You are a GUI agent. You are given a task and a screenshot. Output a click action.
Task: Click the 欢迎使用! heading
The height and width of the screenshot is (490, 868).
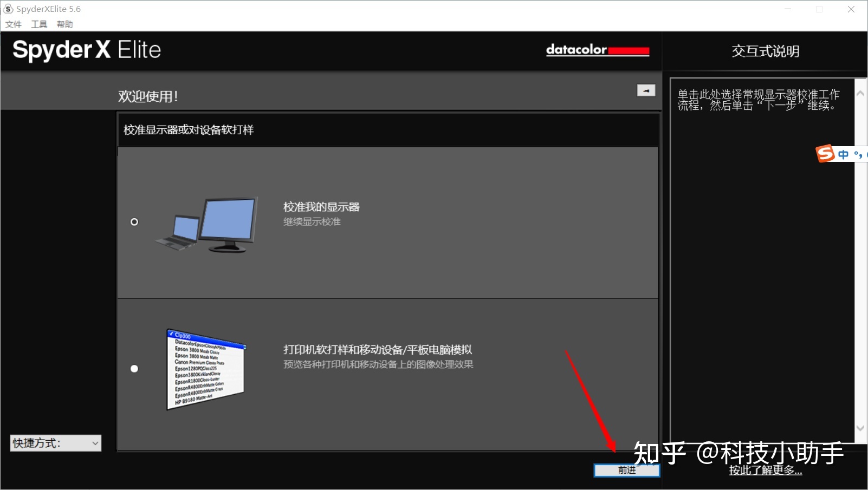[x=148, y=96]
